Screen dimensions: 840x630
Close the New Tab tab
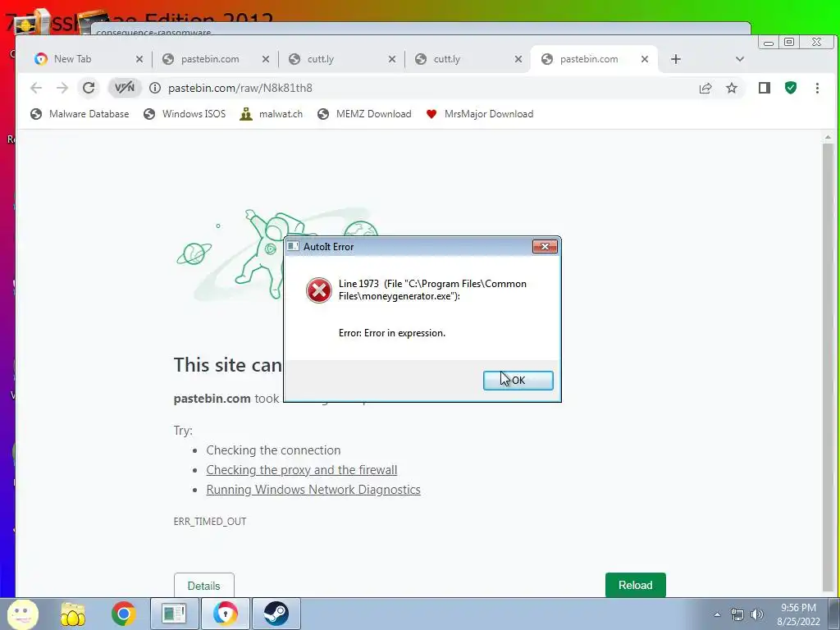pyautogui.click(x=139, y=59)
